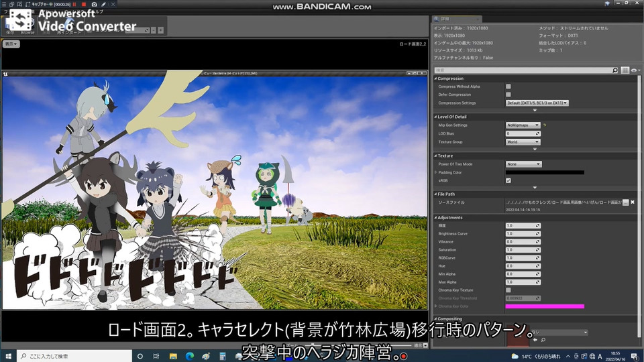Viewport: 644px width, 362px height.
Task: Edit the RGBCurve value field
Action: 523,257
